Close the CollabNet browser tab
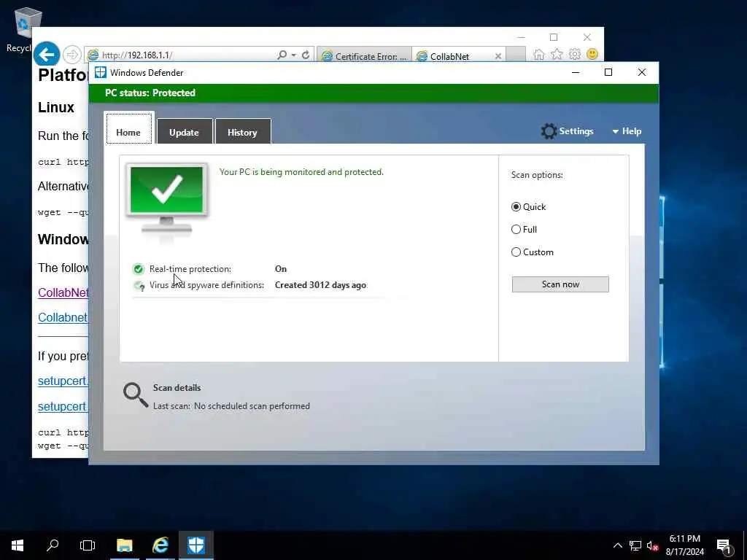Screen dimensions: 747x560 tap(498, 56)
